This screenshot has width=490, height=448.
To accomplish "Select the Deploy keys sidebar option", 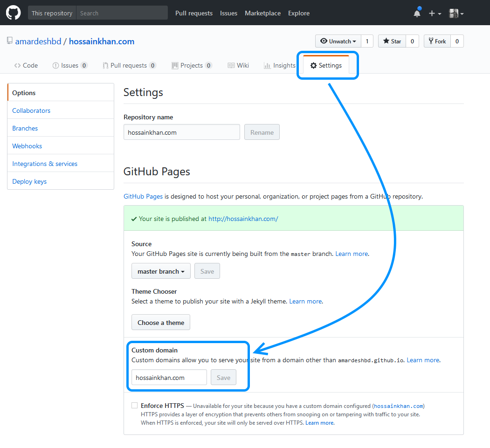I will pos(29,181).
